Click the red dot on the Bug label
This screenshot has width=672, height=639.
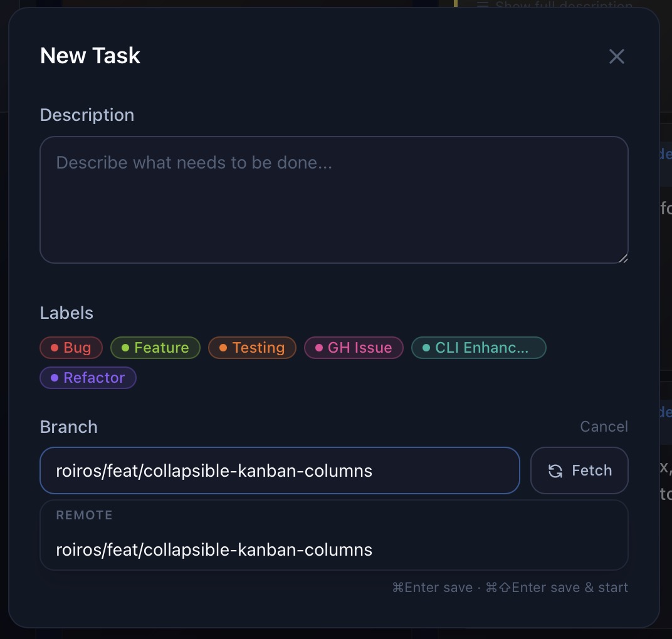(x=53, y=347)
